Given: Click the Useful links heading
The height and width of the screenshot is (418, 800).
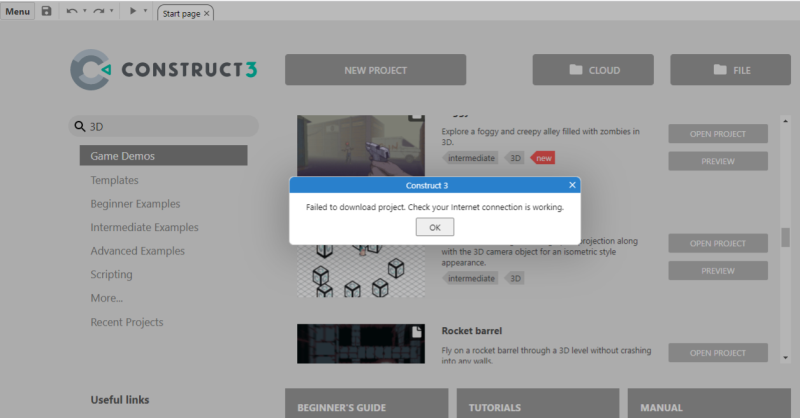Looking at the screenshot, I should coord(120,400).
